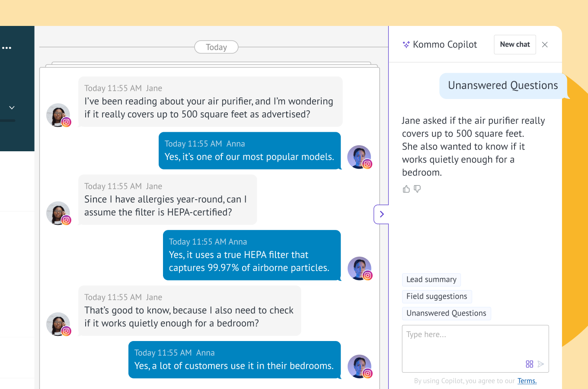Start a New chat in Copilot
The height and width of the screenshot is (389, 588).
pos(514,45)
